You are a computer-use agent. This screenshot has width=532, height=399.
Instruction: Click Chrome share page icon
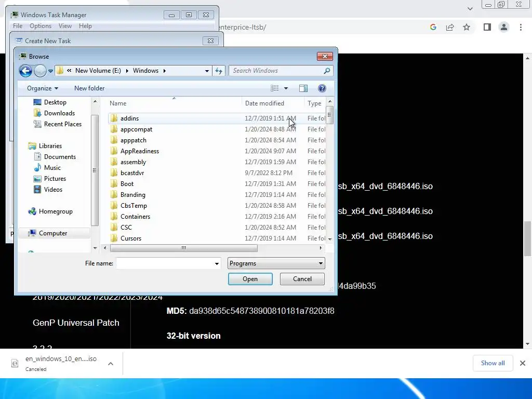pyautogui.click(x=450, y=27)
